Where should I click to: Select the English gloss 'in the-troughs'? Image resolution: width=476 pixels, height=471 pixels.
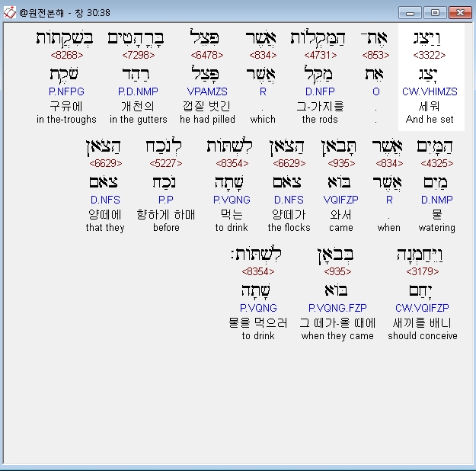pyautogui.click(x=66, y=120)
